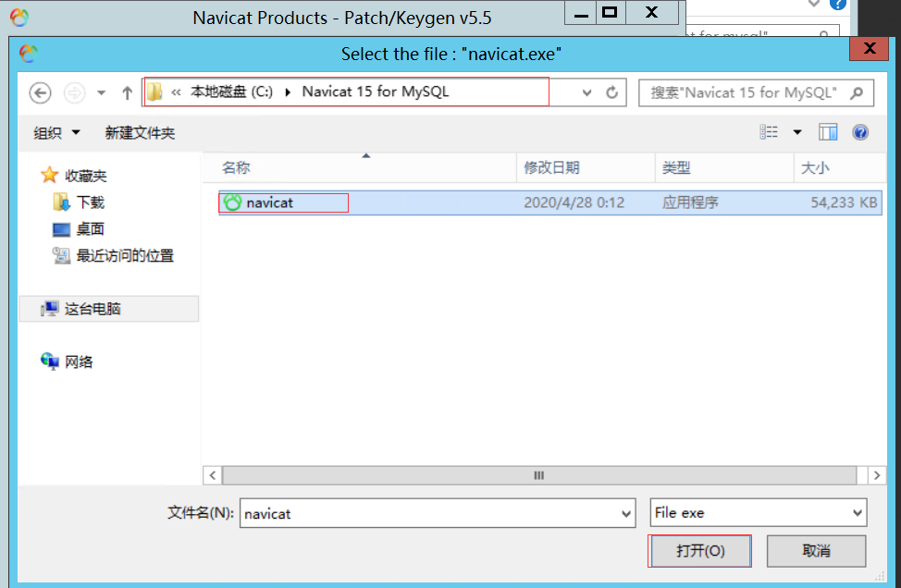Sort by 大小 column header
The image size is (901, 588).
pos(839,167)
